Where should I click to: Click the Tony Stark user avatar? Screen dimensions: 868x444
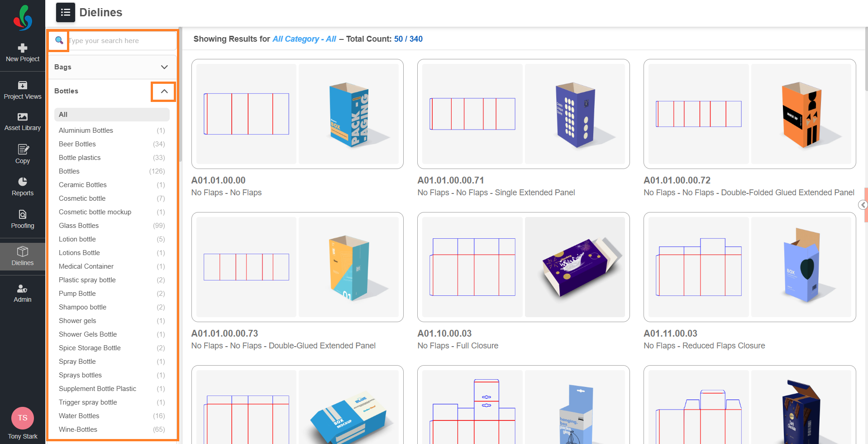pyautogui.click(x=23, y=418)
